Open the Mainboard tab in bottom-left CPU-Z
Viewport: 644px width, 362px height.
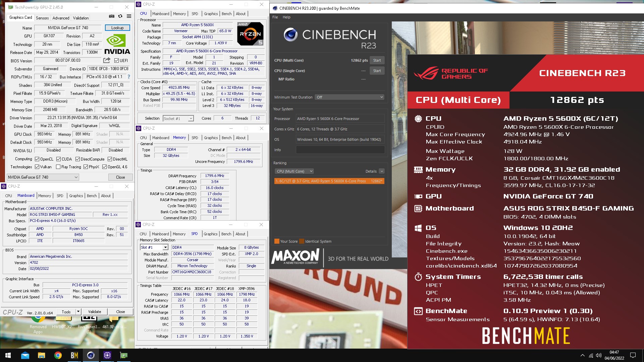coord(26,196)
